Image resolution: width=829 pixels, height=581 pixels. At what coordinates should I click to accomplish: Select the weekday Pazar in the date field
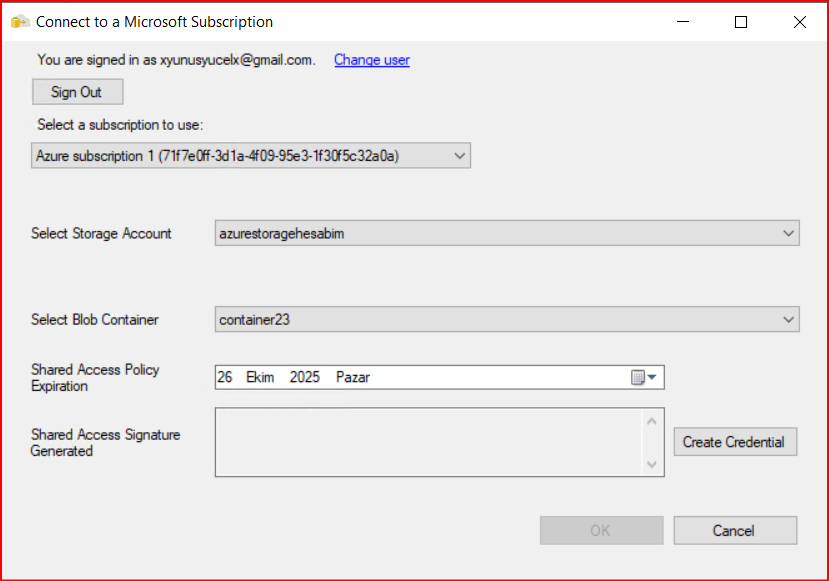click(x=353, y=378)
